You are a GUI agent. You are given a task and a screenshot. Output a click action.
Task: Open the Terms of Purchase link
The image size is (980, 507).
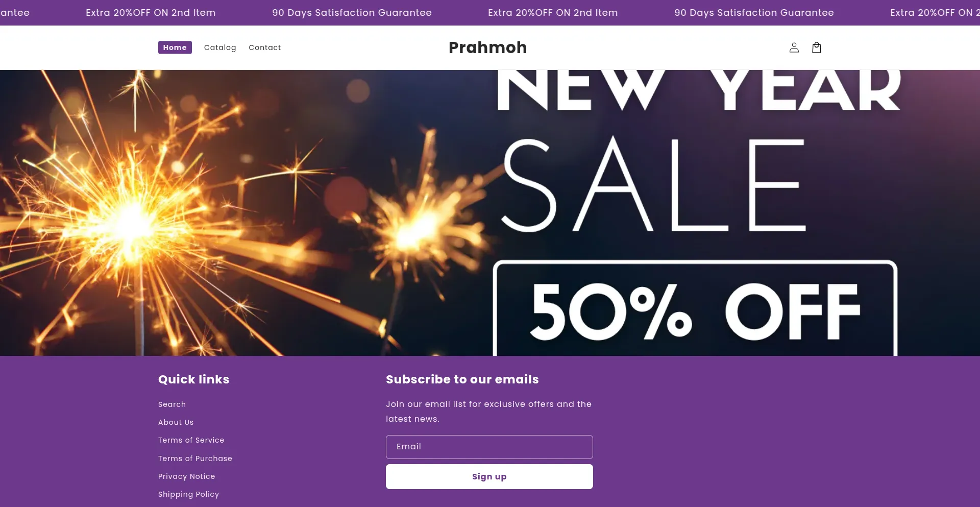195,458
